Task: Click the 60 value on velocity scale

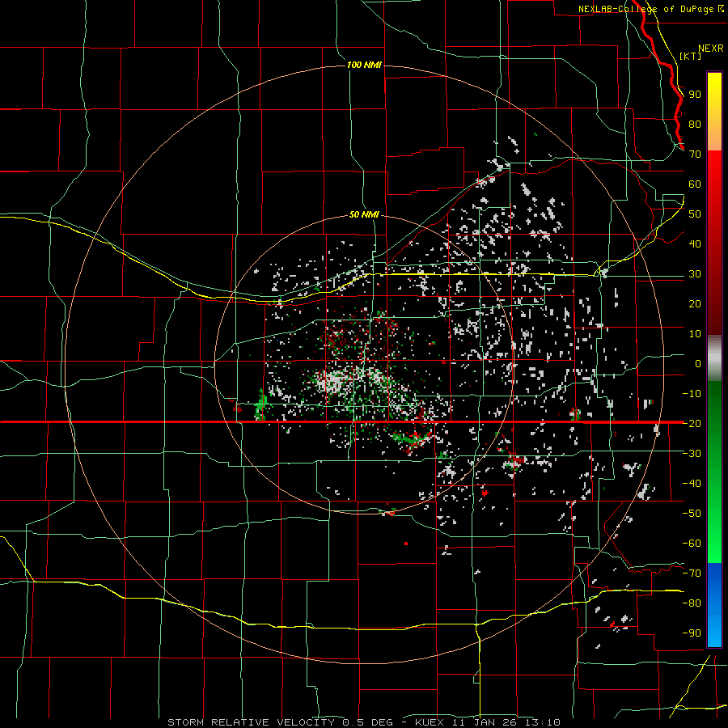Action: tap(695, 184)
